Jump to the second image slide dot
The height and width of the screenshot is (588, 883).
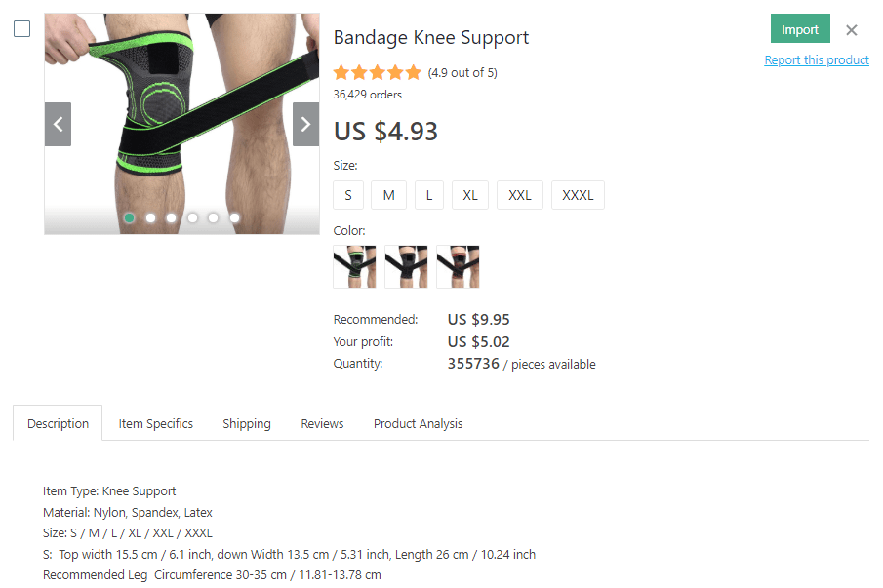pos(150,217)
